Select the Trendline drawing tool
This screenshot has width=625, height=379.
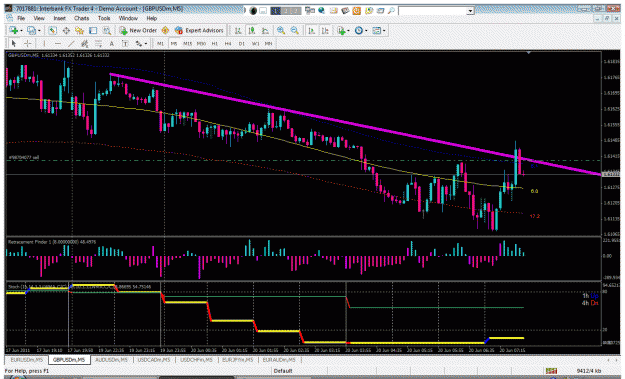click(71, 43)
